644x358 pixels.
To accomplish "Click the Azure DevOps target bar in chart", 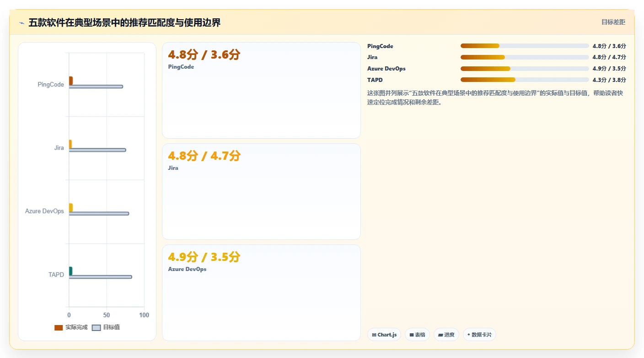I will point(99,213).
